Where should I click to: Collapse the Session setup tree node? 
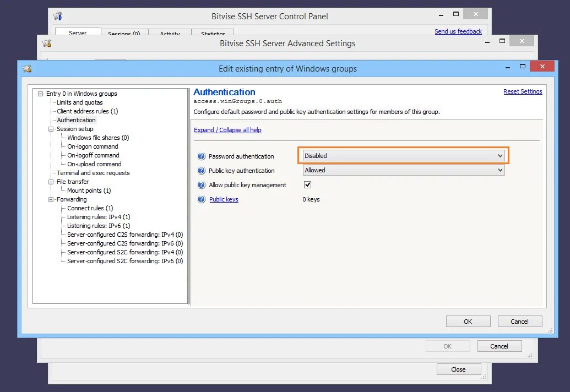[51, 129]
